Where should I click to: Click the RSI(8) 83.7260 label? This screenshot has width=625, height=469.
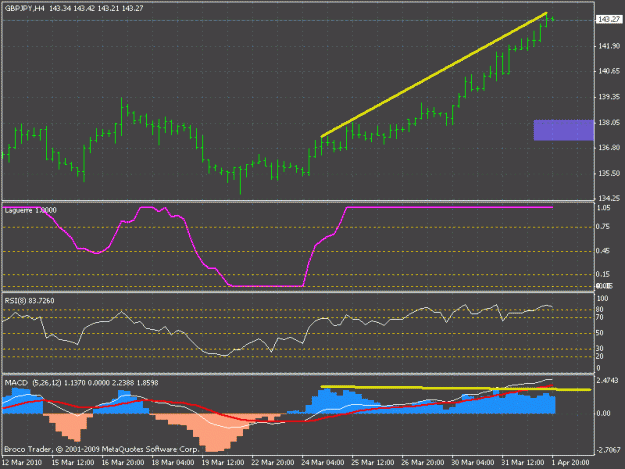pos(29,300)
